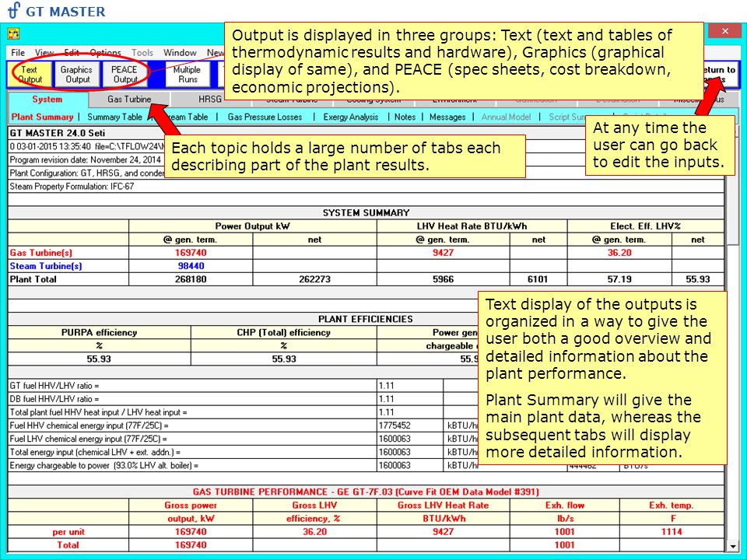Open the Tools menu
This screenshot has width=747, height=560.
pos(142,52)
